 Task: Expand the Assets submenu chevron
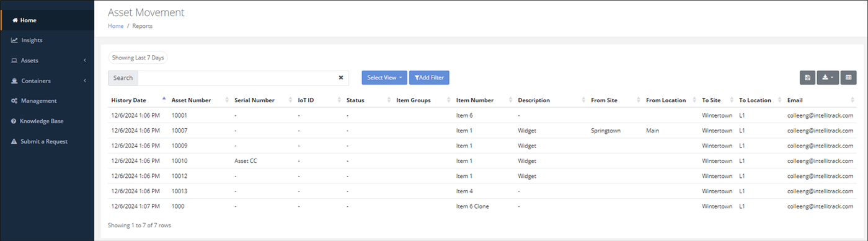tap(84, 61)
